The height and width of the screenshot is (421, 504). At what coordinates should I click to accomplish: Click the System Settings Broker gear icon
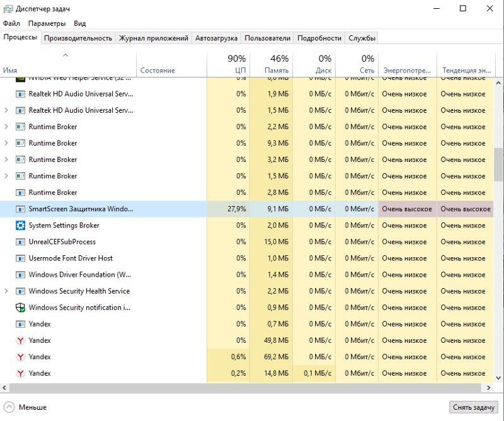(x=20, y=226)
